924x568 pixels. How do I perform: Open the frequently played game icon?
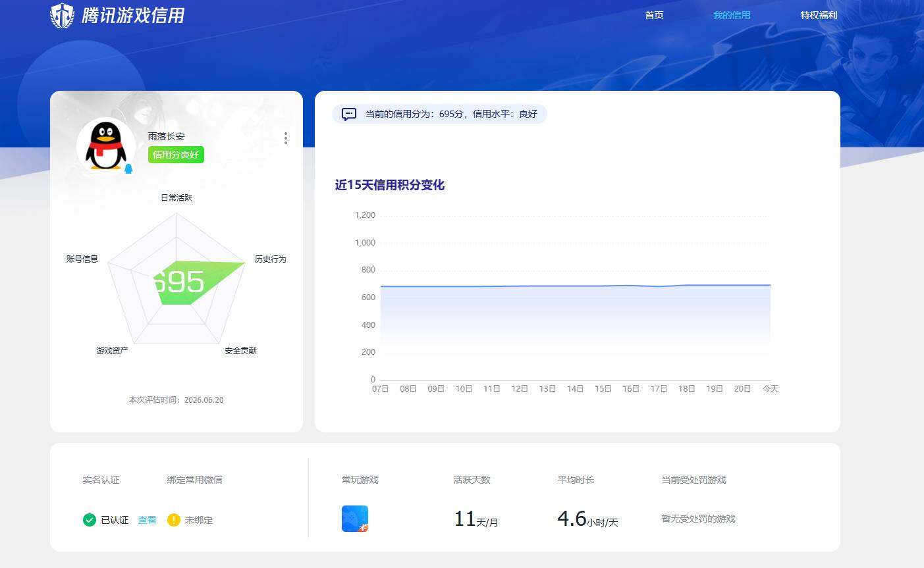(355, 519)
